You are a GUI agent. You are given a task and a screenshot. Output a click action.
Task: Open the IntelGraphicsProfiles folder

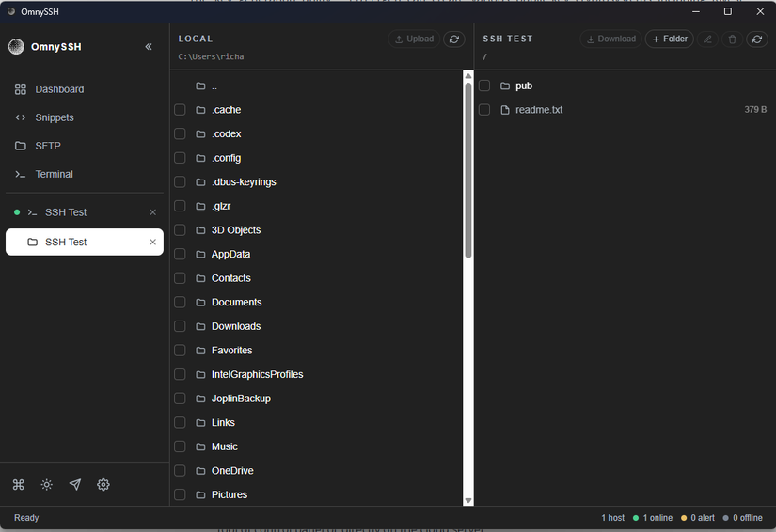click(x=258, y=374)
